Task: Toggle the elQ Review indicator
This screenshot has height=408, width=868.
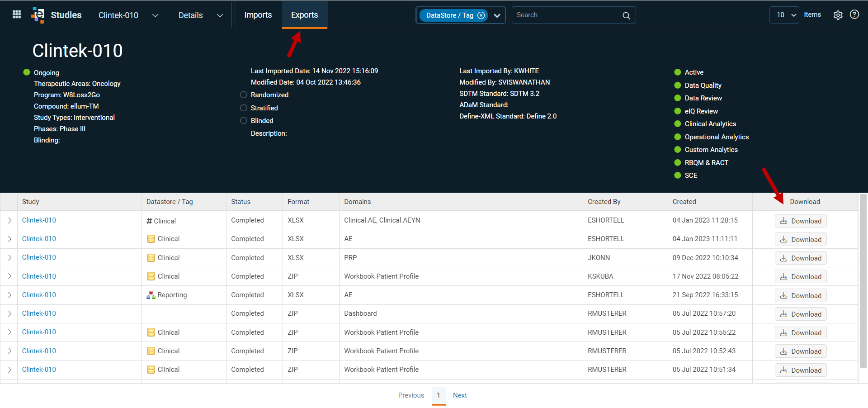Action: [x=678, y=111]
